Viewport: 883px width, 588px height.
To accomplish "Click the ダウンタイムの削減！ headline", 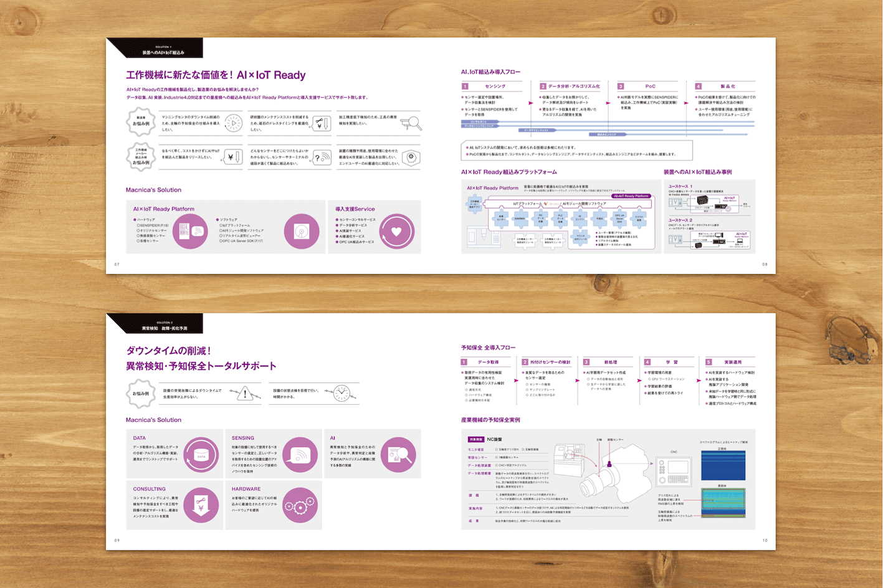I will click(x=169, y=350).
